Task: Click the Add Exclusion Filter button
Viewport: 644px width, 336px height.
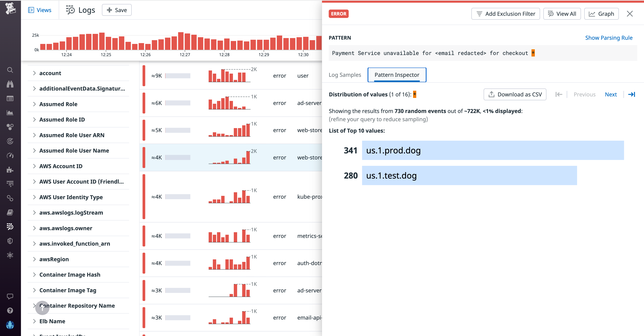Action: click(505, 14)
